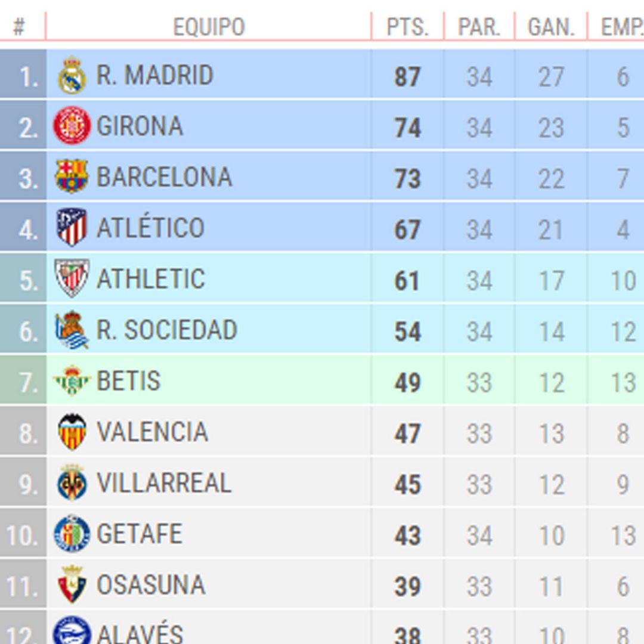Click Betis points value 49
This screenshot has height=644, width=644.
tap(407, 382)
